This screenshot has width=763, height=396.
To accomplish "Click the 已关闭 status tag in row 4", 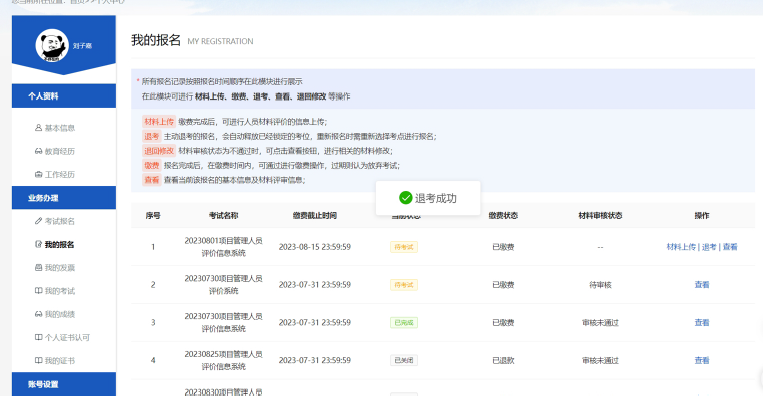I will [403, 360].
